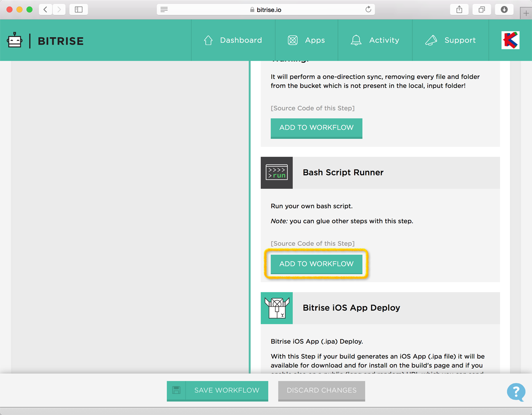The image size is (532, 415).
Task: Select the Dashboard navigation icon
Action: 208,40
